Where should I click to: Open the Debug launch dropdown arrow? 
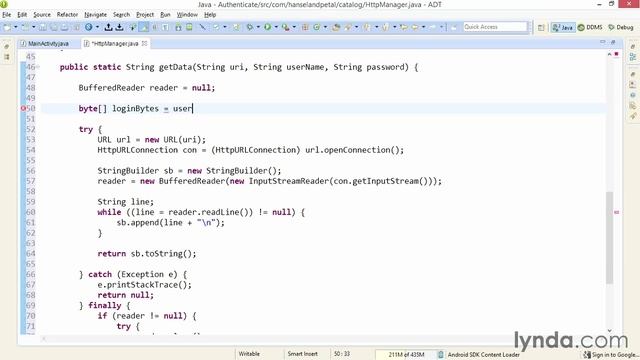[x=258, y=27]
